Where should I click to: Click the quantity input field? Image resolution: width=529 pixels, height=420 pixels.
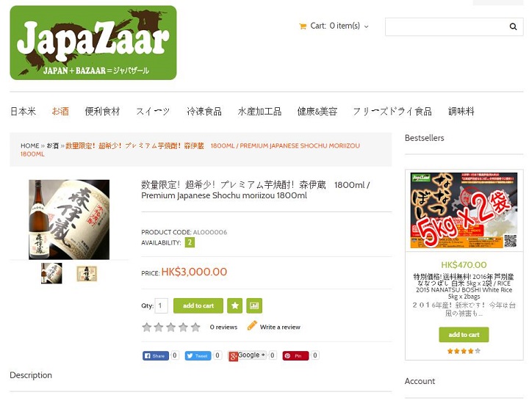(161, 305)
